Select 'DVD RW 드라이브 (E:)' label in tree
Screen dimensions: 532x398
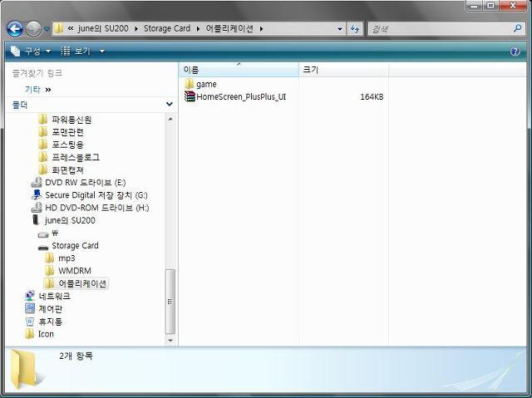click(x=86, y=183)
